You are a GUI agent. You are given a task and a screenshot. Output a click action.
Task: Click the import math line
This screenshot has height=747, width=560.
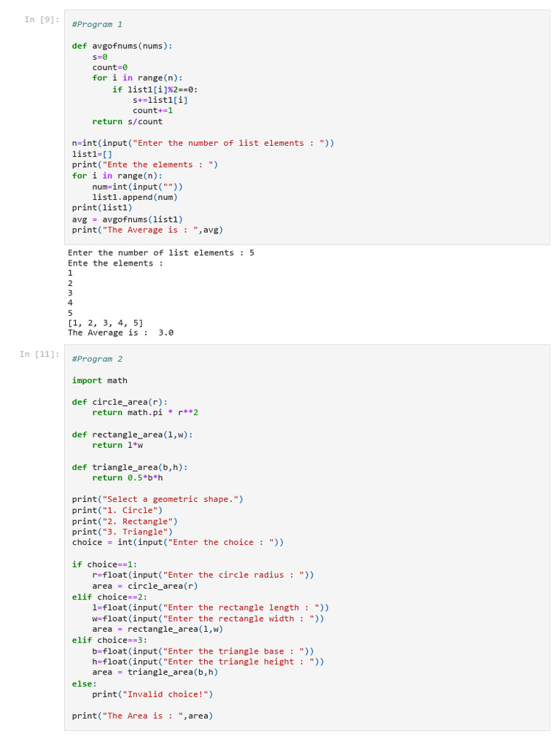pyautogui.click(x=99, y=380)
